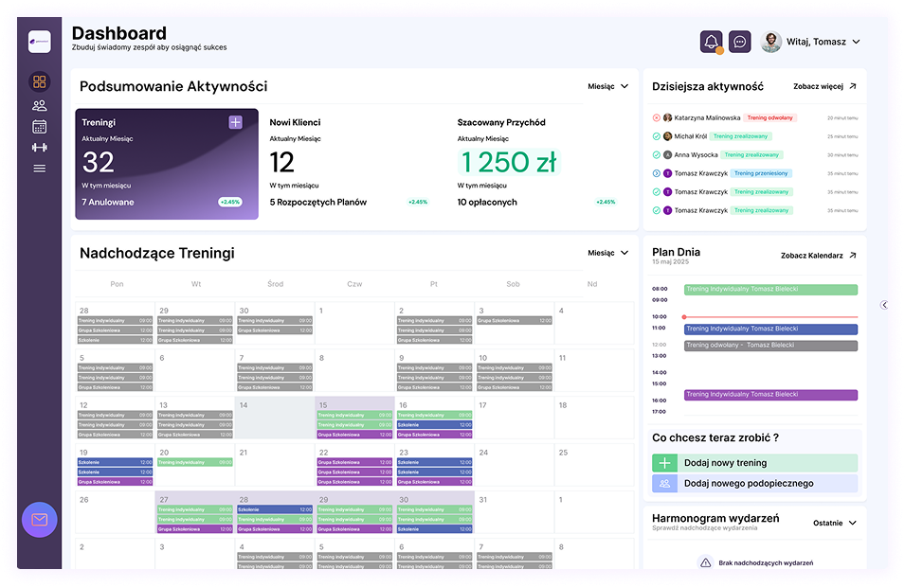The height and width of the screenshot is (588, 905).
Task: Collapse the right panel with arrow handle
Action: (883, 305)
